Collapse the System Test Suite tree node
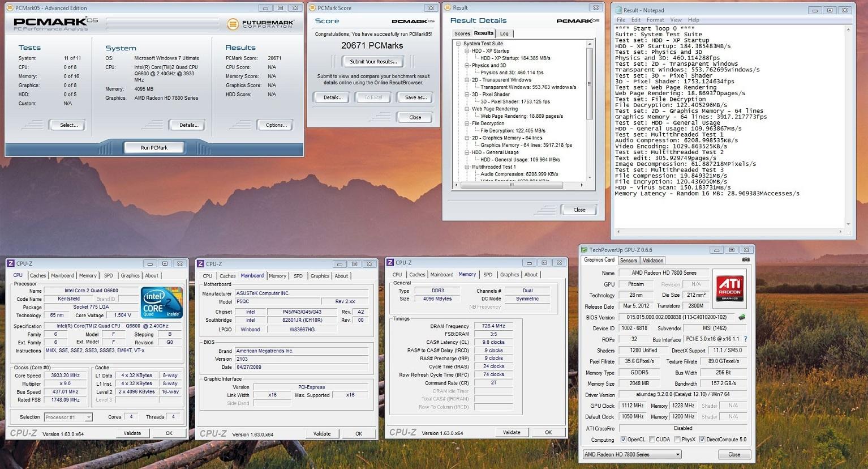868x469 pixels. [x=458, y=44]
